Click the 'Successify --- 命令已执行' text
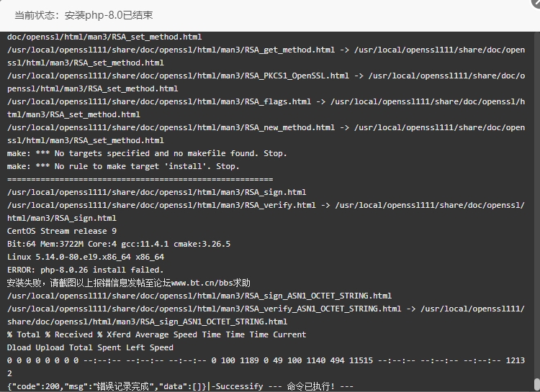 [x=282, y=386]
